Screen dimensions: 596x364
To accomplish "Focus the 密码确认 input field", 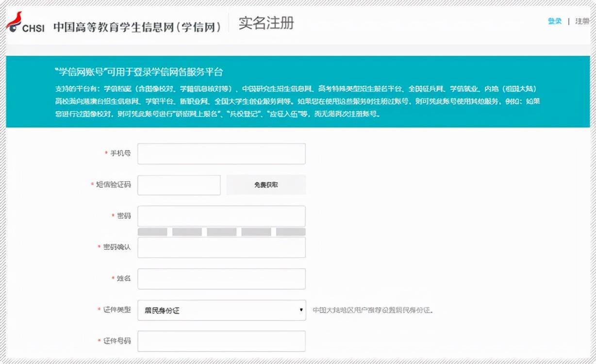I will click(x=221, y=248).
